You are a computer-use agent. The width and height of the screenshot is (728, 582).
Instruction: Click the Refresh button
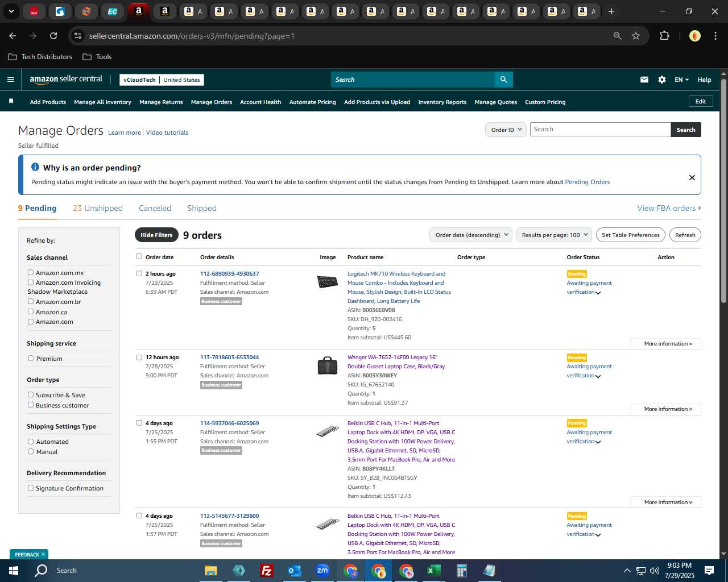(x=685, y=235)
